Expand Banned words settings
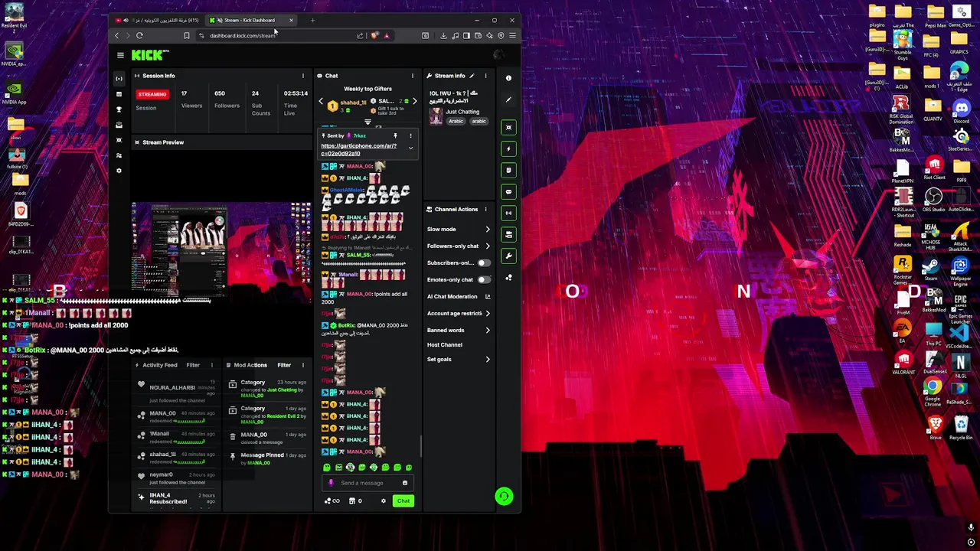This screenshot has height=551, width=980. pyautogui.click(x=488, y=331)
